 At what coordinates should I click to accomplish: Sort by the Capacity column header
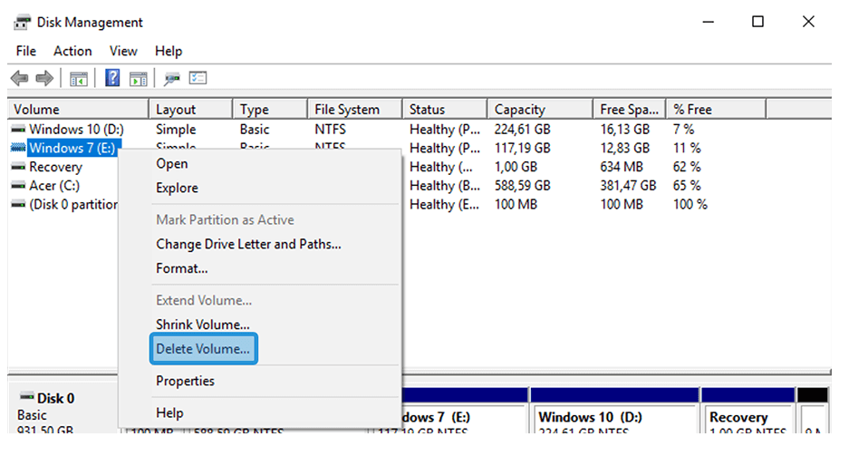point(540,109)
